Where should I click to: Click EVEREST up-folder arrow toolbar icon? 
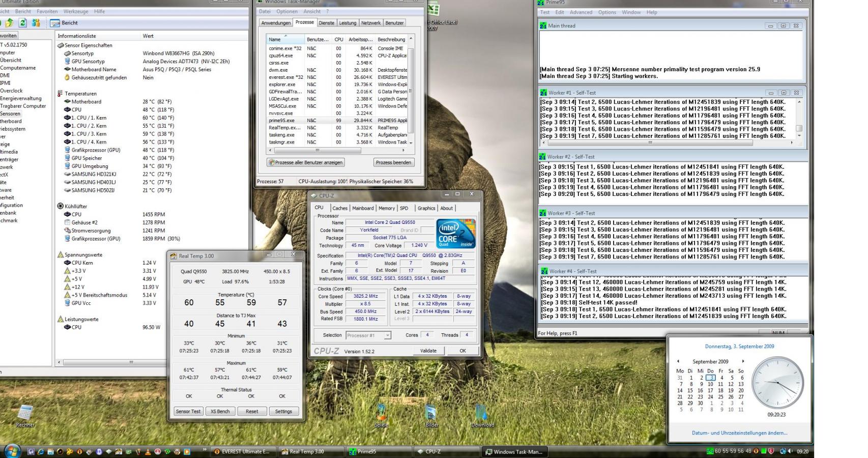click(x=9, y=23)
